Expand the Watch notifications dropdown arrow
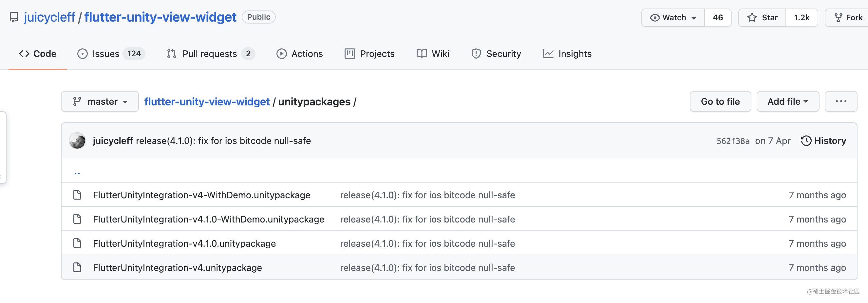This screenshot has width=868, height=303. 694,18
